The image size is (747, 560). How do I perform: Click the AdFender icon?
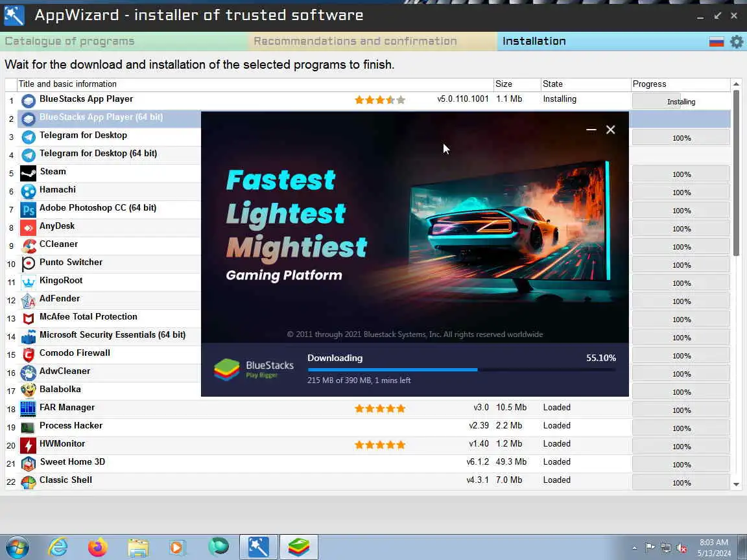coord(29,301)
